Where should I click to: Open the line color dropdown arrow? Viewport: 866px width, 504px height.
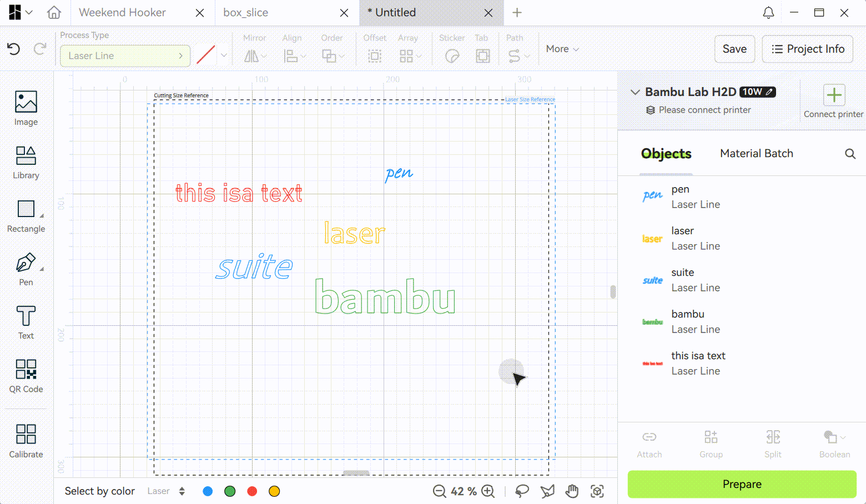point(224,56)
